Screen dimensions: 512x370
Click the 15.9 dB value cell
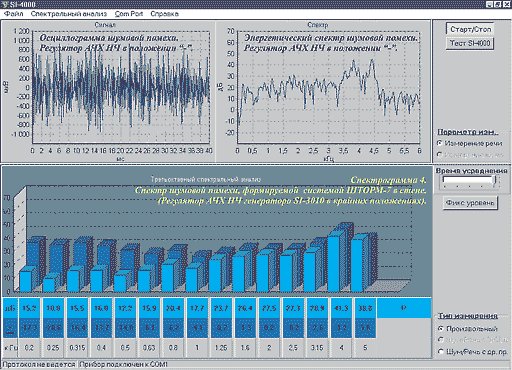pos(149,308)
